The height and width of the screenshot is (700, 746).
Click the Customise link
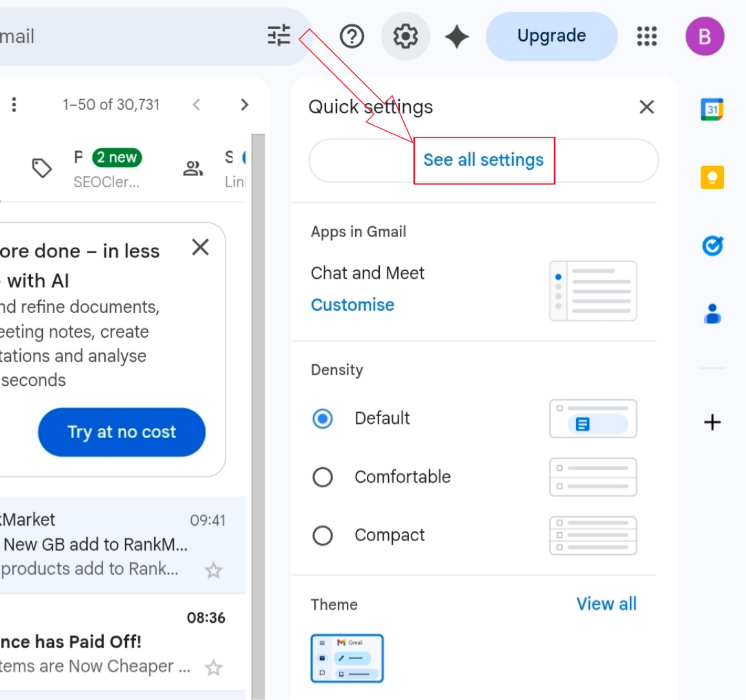coord(353,305)
